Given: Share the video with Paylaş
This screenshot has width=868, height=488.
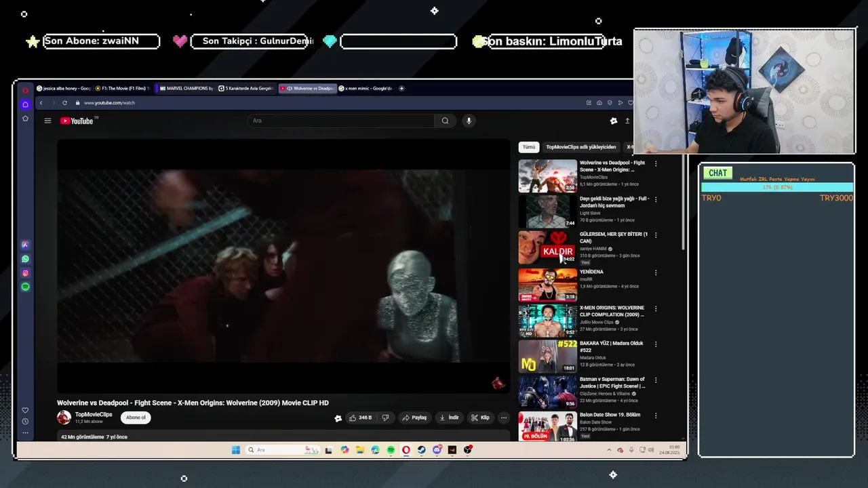Looking at the screenshot, I should (414, 418).
